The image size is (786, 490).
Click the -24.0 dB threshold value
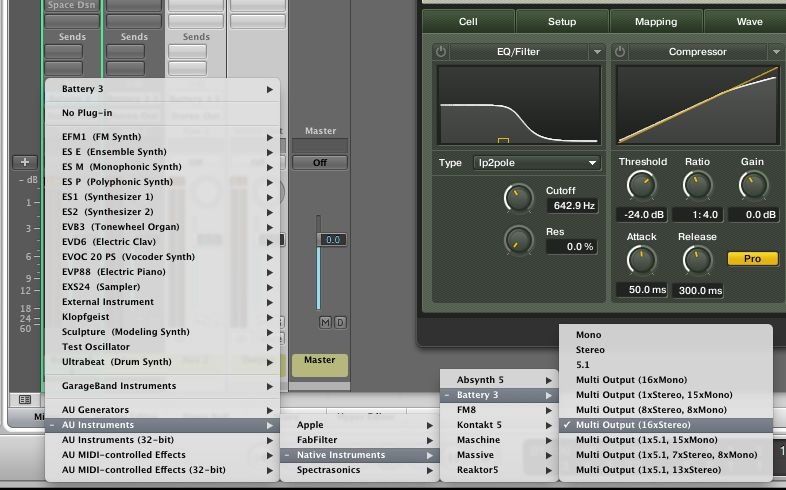coord(643,214)
